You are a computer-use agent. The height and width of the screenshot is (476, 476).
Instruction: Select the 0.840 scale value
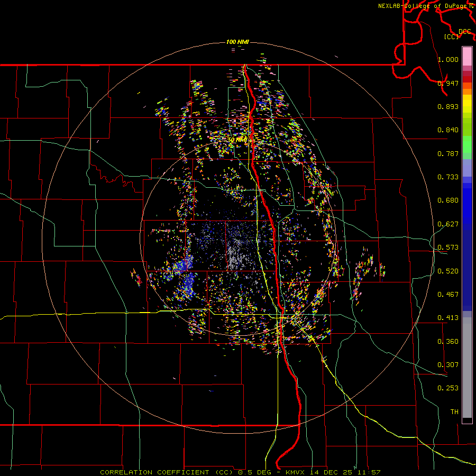point(448,130)
